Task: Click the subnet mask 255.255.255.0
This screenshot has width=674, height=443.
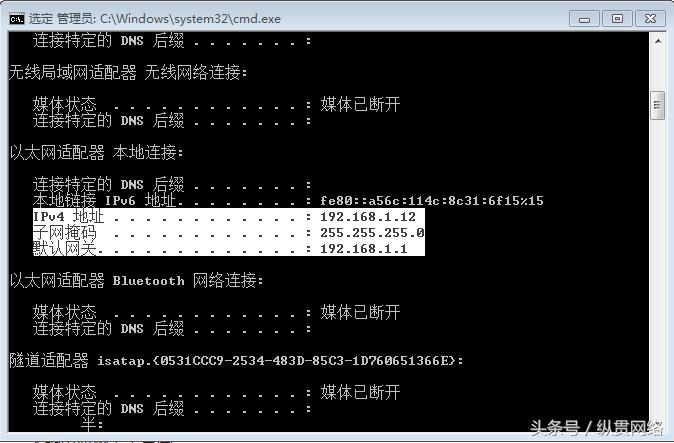Action: [x=372, y=233]
